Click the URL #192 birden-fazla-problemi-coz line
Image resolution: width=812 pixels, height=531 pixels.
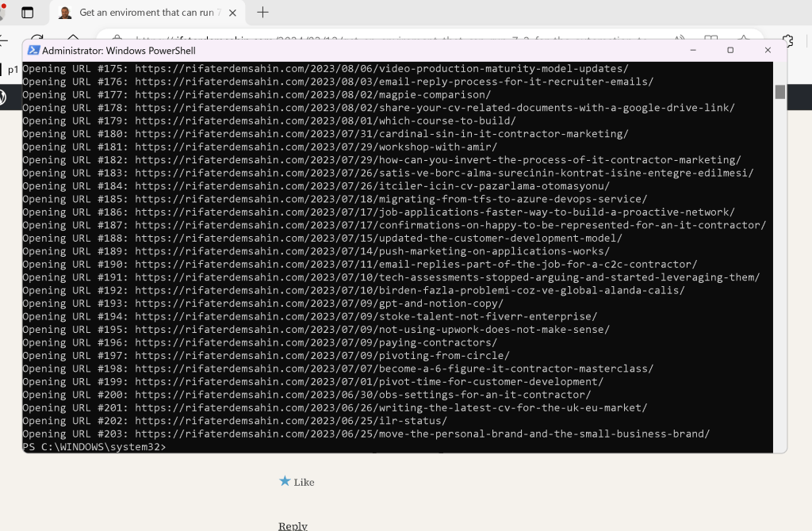click(x=354, y=290)
